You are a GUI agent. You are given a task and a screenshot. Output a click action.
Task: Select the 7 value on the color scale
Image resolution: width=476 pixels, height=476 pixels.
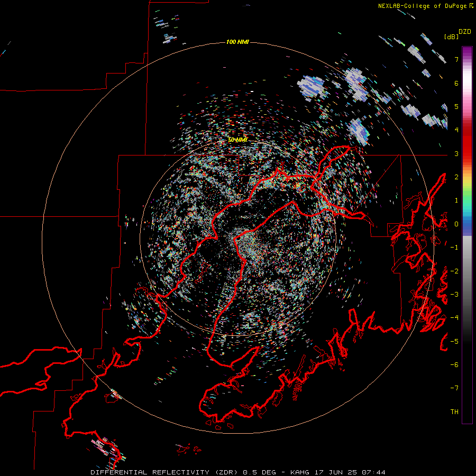click(456, 59)
